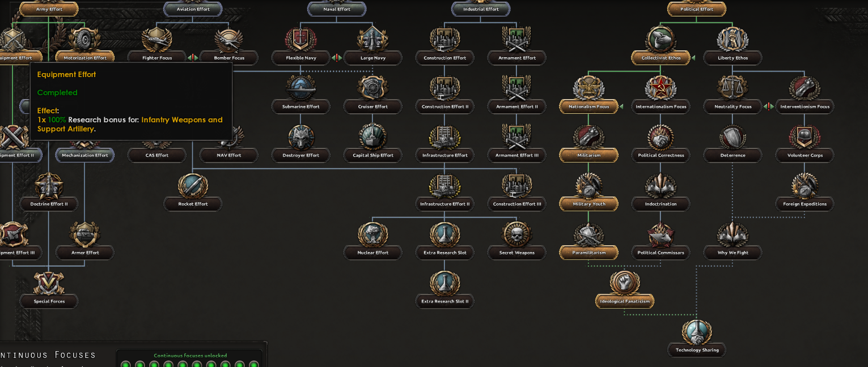Choose the Bomber Focus aircraft icon

pyautogui.click(x=230, y=40)
